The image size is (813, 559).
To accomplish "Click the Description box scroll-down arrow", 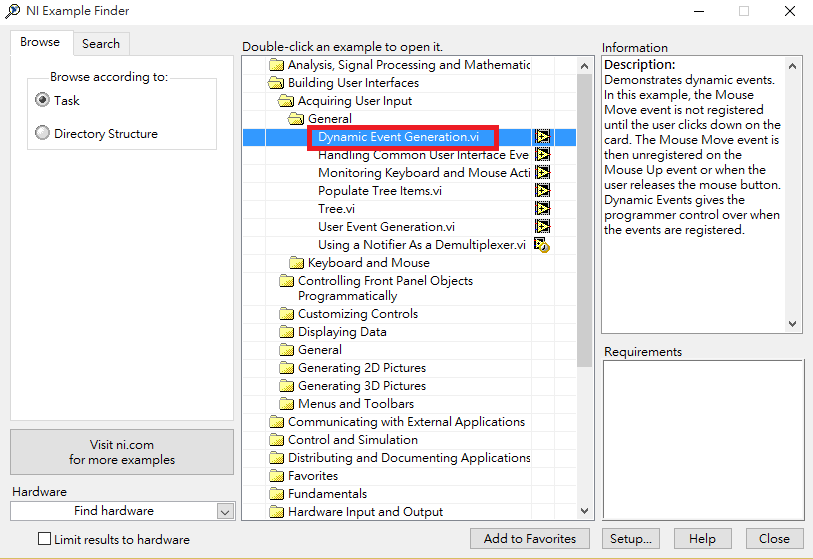I will coord(792,324).
